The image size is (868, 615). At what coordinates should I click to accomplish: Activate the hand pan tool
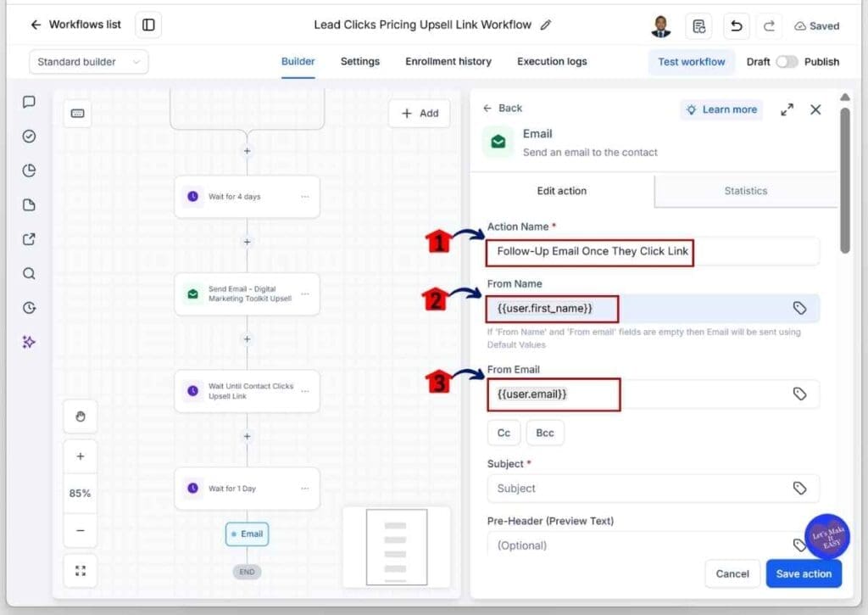click(81, 417)
